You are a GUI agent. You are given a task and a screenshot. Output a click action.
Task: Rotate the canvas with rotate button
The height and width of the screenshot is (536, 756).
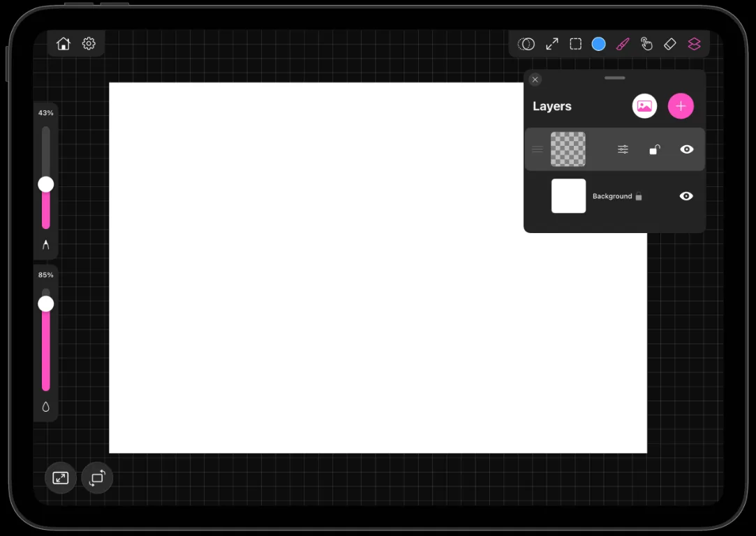click(x=98, y=478)
